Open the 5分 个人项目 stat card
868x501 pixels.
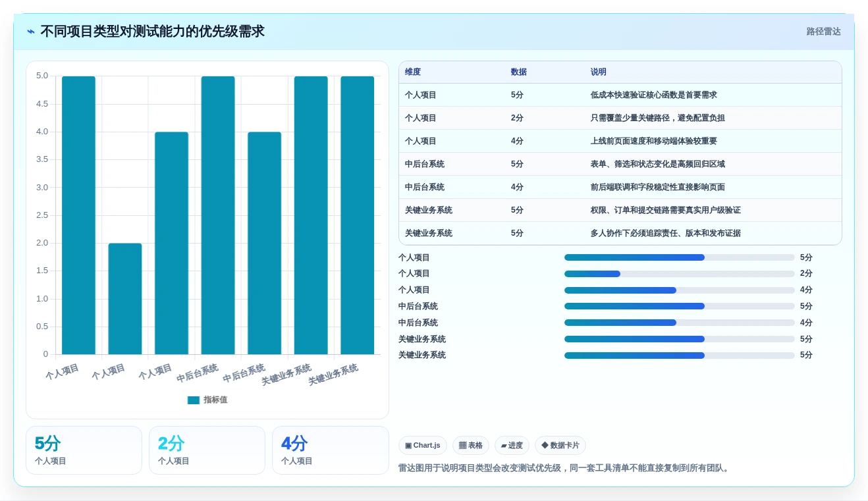tap(84, 450)
